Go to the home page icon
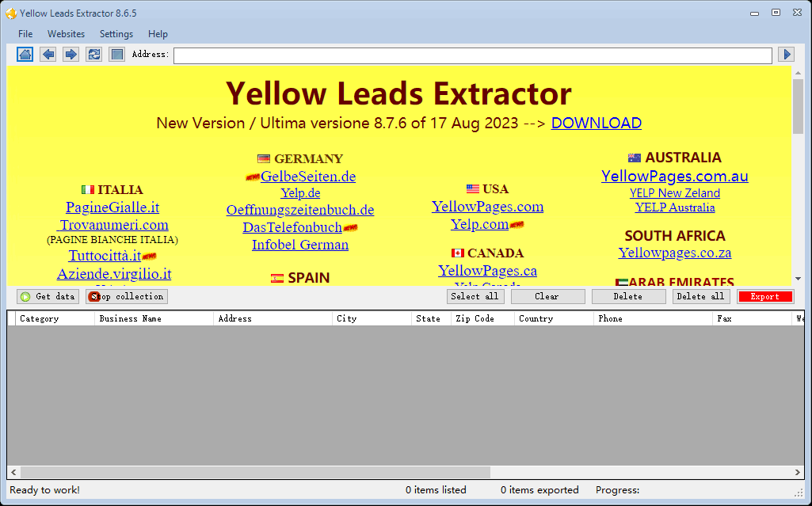The image size is (812, 506). point(25,55)
